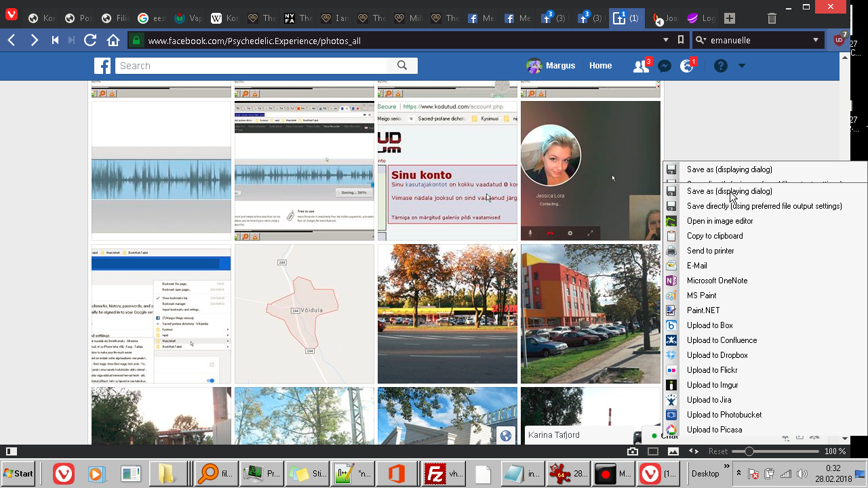Click the emanuelle search field

[x=758, y=40]
